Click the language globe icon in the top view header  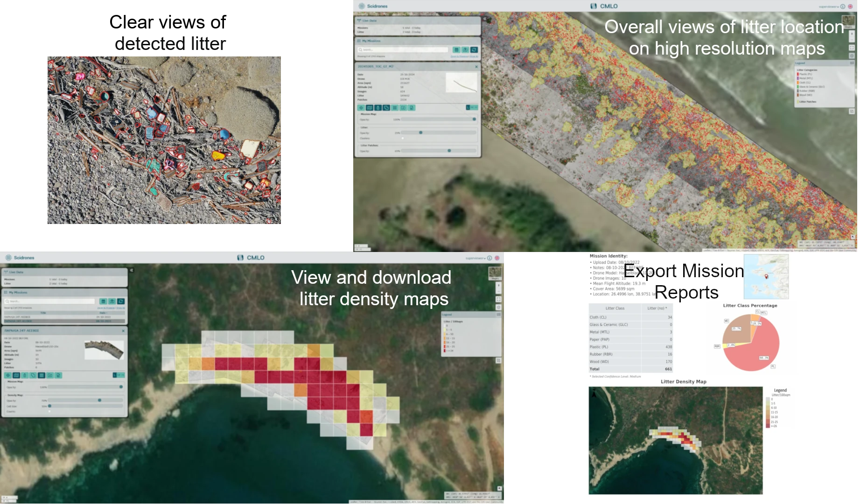(x=850, y=7)
